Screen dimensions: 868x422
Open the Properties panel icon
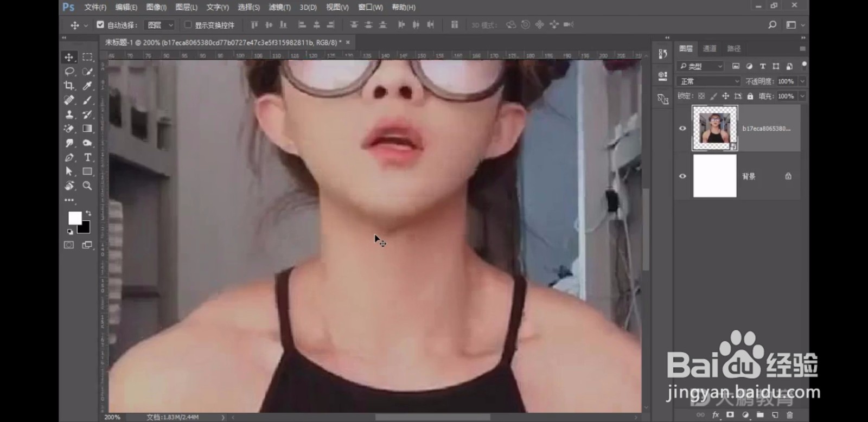pyautogui.click(x=662, y=76)
